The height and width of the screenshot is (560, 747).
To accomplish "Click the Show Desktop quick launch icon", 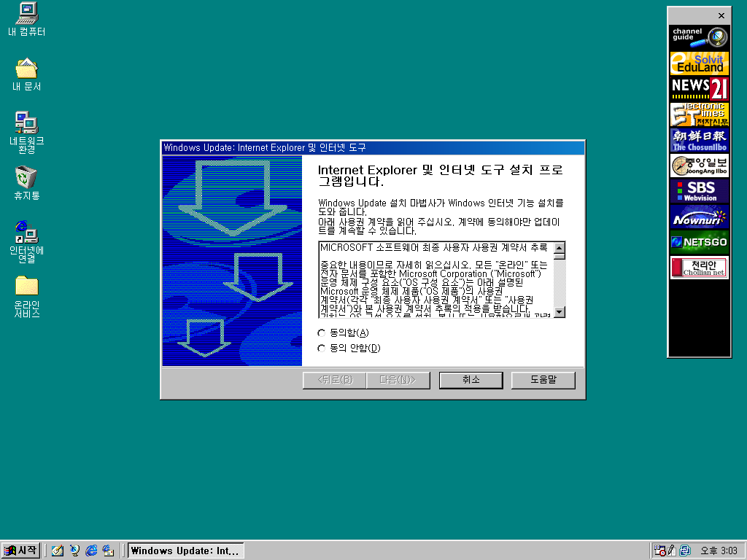I will (58, 551).
